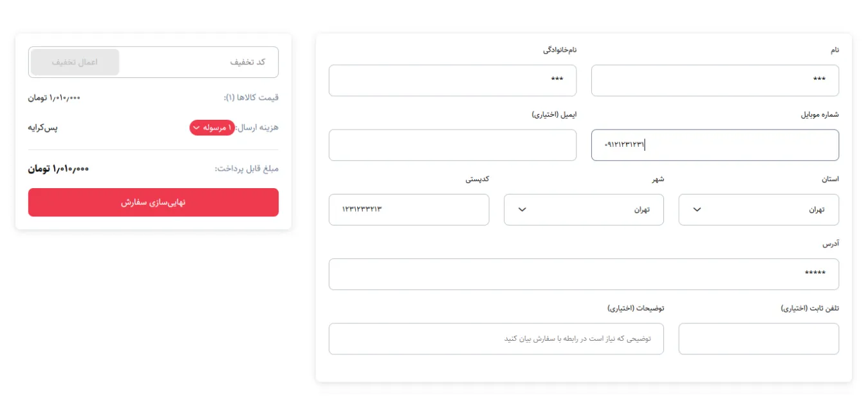
Task: Click the chevron on the ۱ مرسوله badge
Action: [196, 128]
